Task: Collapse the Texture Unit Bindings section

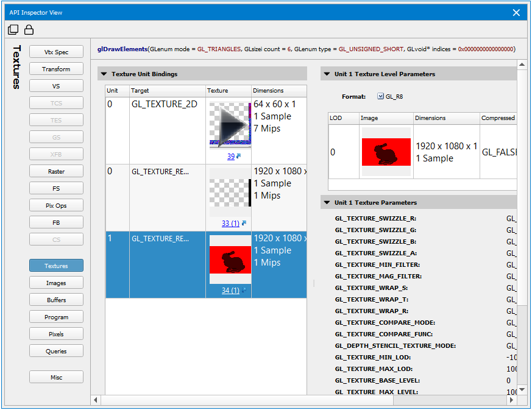Action: (104, 74)
